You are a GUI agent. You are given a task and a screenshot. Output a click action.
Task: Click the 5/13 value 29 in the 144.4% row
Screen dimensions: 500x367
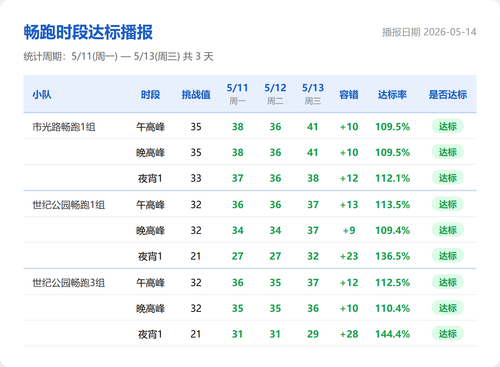pyautogui.click(x=313, y=334)
